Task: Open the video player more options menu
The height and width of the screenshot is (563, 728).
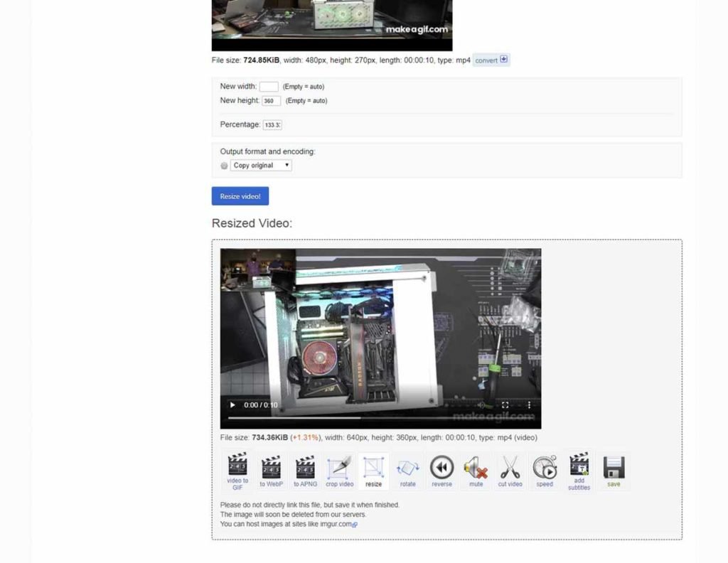Action: point(529,405)
